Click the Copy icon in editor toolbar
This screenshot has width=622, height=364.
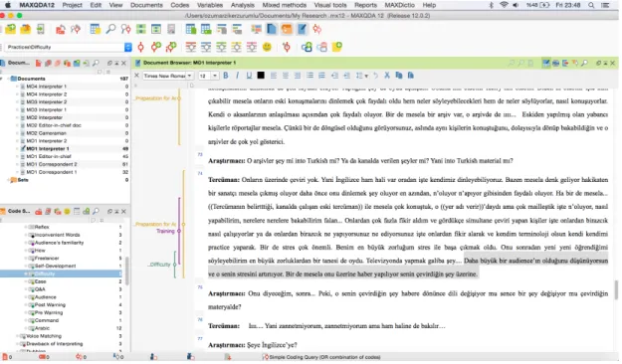tap(399, 76)
